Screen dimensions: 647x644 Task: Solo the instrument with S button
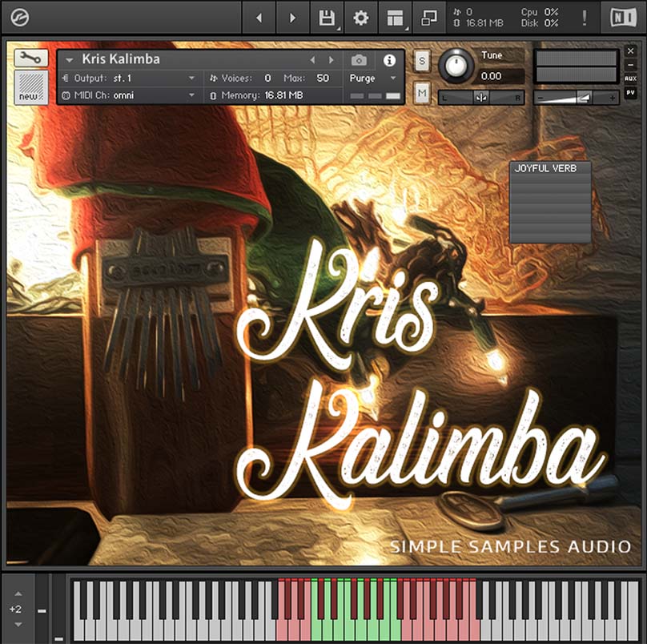422,61
